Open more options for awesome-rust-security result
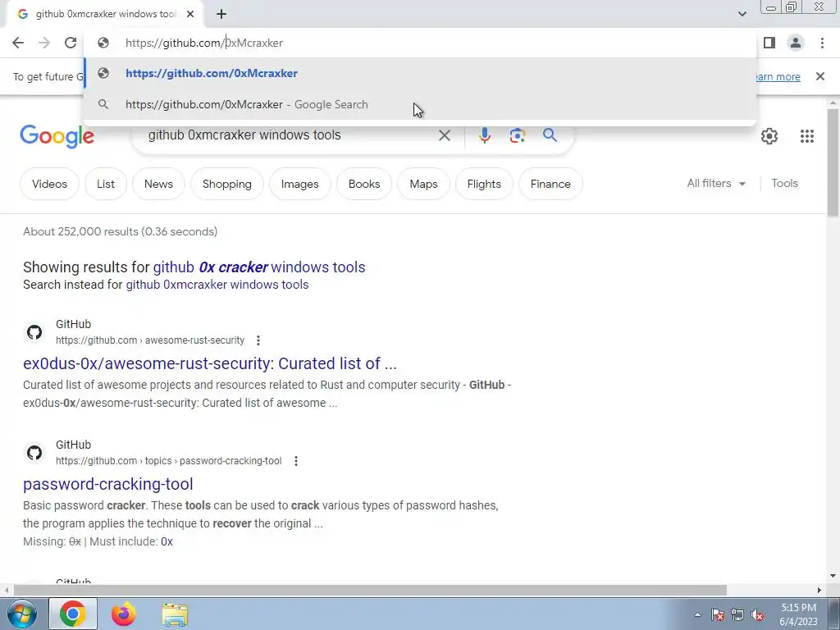The image size is (840, 630). coord(258,340)
